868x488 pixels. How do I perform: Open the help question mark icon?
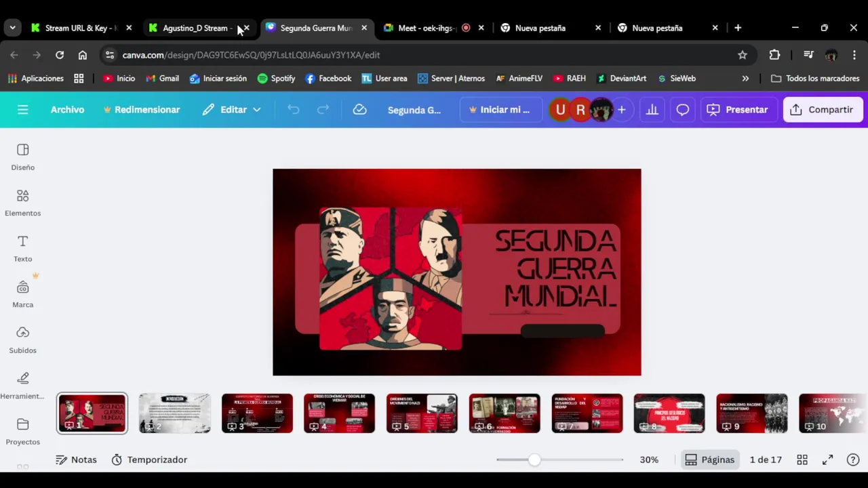pos(853,460)
